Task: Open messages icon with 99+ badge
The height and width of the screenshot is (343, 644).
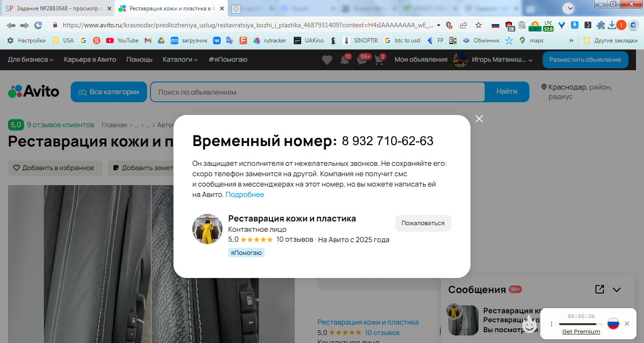Action: click(362, 60)
